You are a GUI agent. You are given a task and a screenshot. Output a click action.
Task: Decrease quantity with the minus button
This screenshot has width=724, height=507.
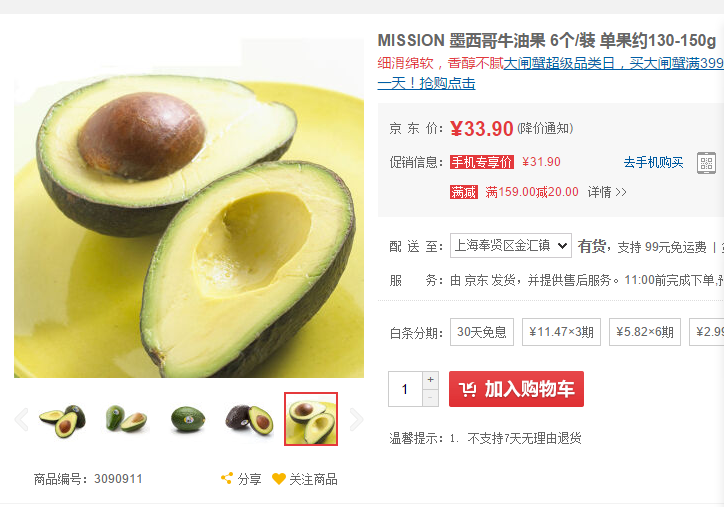pyautogui.click(x=430, y=398)
